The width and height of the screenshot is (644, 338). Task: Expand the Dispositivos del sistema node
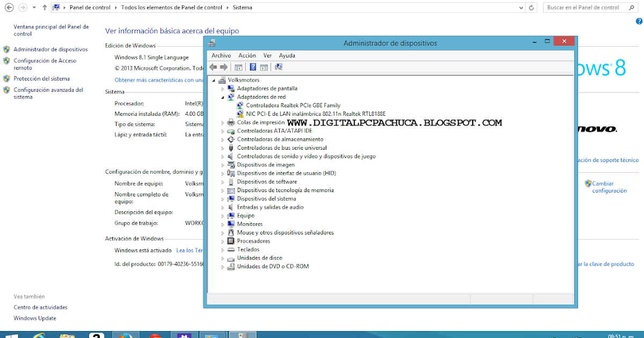point(223,199)
